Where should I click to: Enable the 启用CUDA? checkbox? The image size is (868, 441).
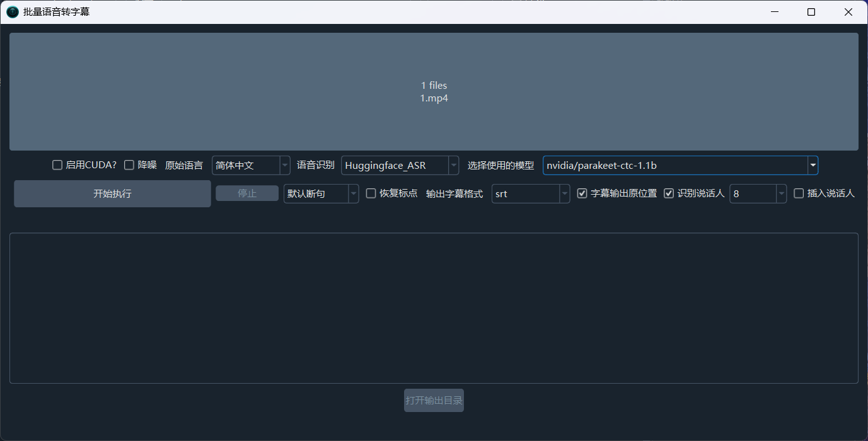pyautogui.click(x=57, y=164)
